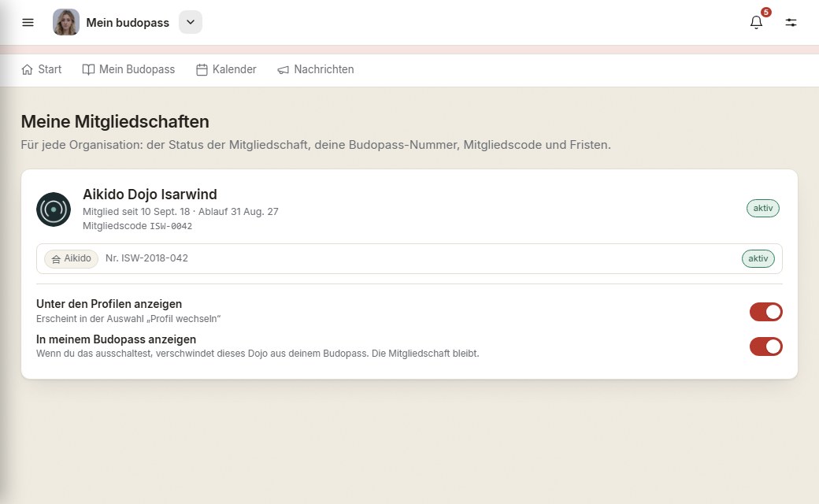Click the pass row Nr. ISW-2018-042
The image size is (819, 504).
tap(409, 258)
